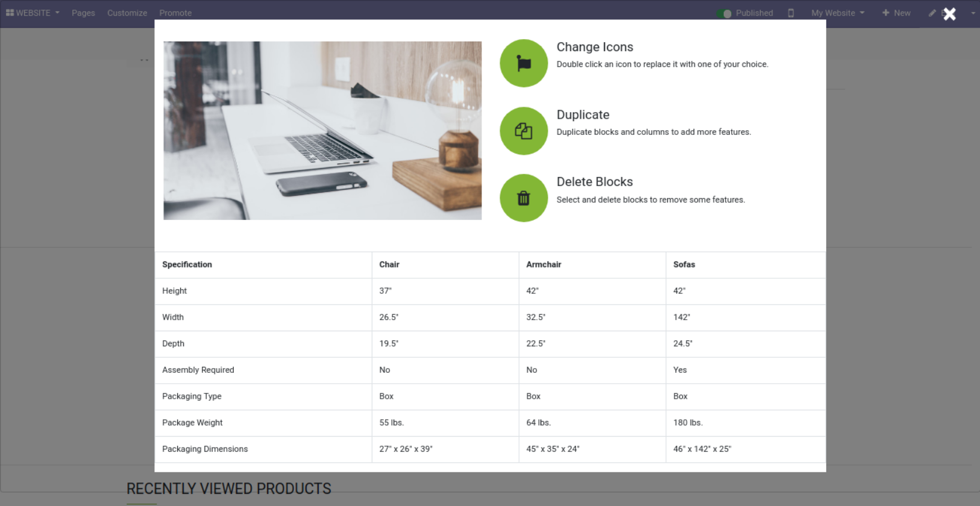This screenshot has height=506, width=980.
Task: Click the Delete Blocks heading
Action: coord(594,182)
